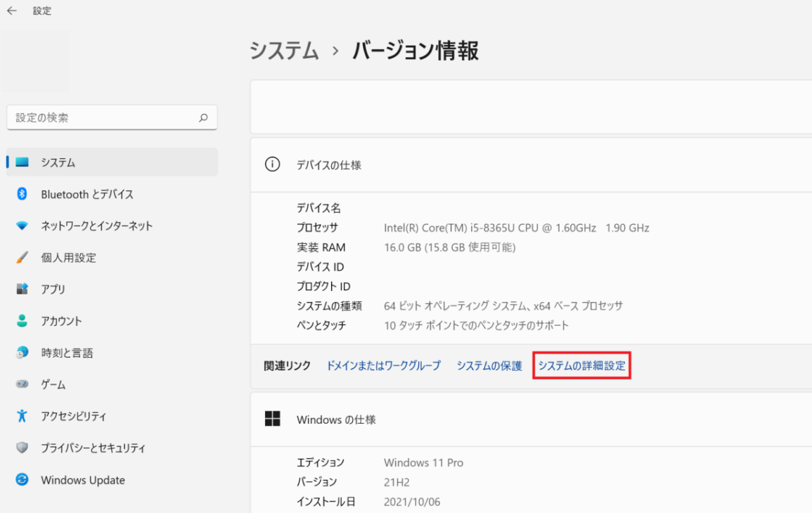Select the ペンとタッチ value text
The width and height of the screenshot is (812, 513).
pyautogui.click(x=476, y=325)
